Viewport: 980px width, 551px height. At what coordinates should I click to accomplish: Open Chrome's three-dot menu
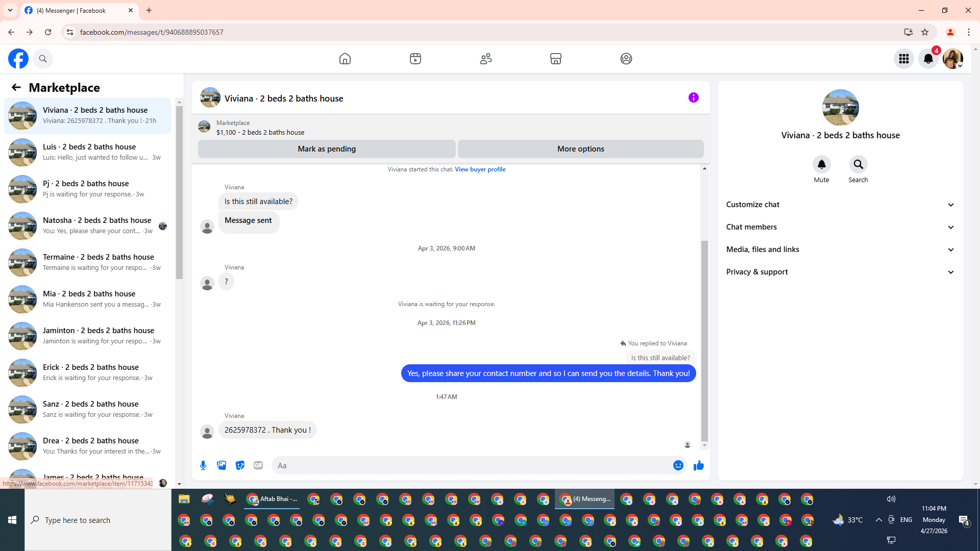click(x=969, y=32)
